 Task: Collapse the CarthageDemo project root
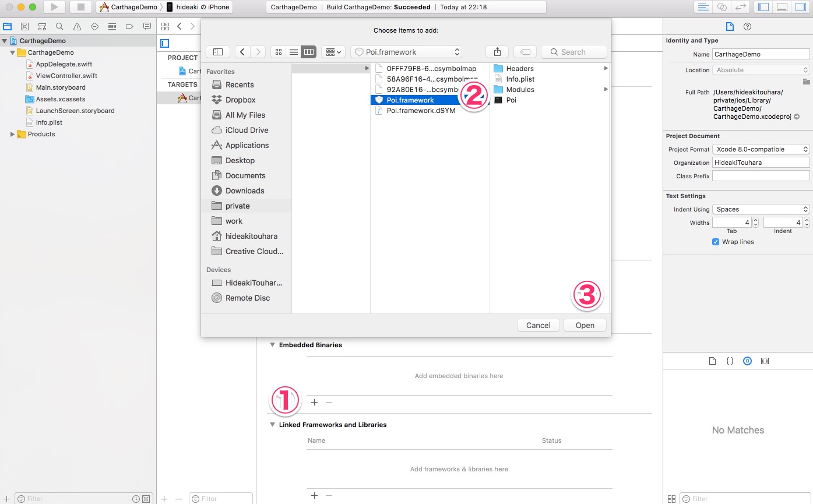click(5, 41)
